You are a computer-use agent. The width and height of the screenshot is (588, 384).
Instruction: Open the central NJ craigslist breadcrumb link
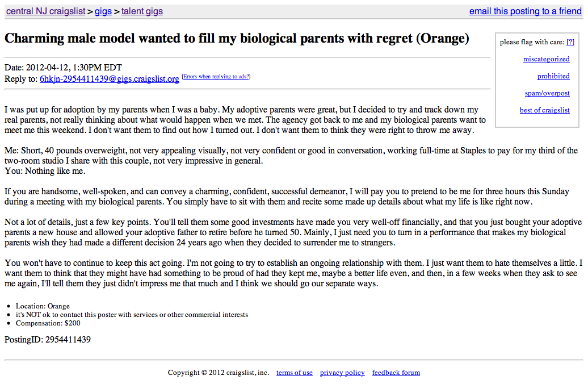46,11
